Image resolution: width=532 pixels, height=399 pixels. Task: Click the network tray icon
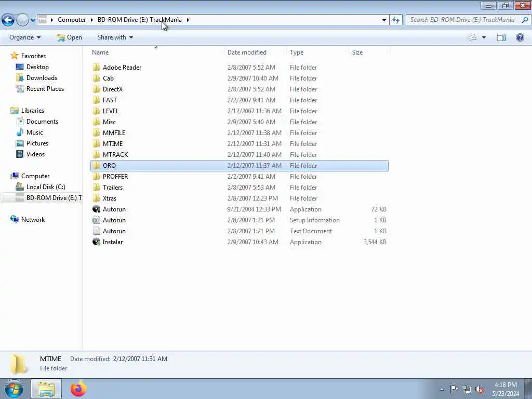(467, 389)
